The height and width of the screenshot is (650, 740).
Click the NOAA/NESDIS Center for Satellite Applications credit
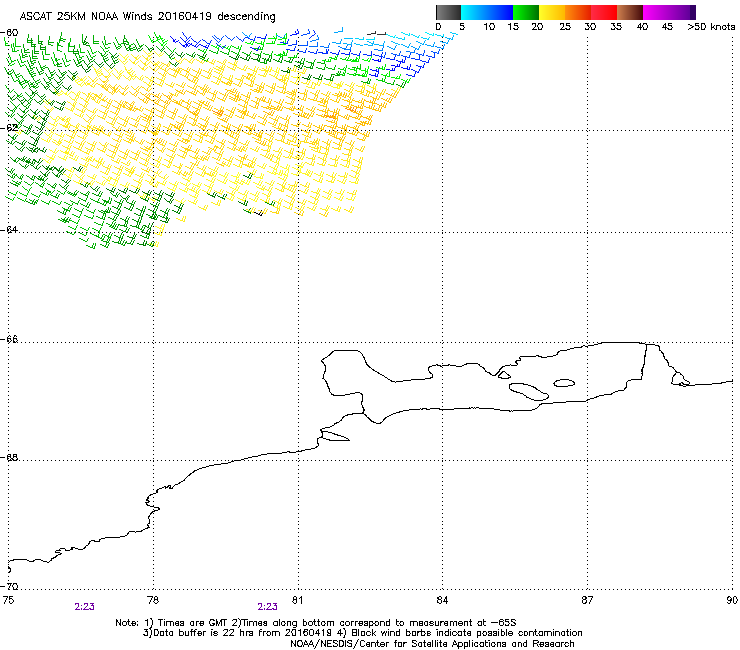tap(432, 644)
